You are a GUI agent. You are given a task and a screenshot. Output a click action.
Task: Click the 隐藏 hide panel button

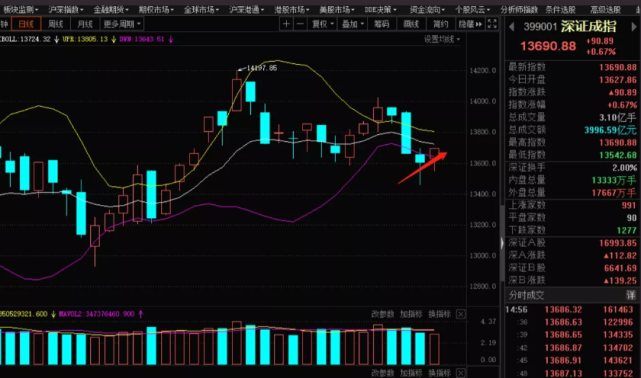[x=470, y=24]
